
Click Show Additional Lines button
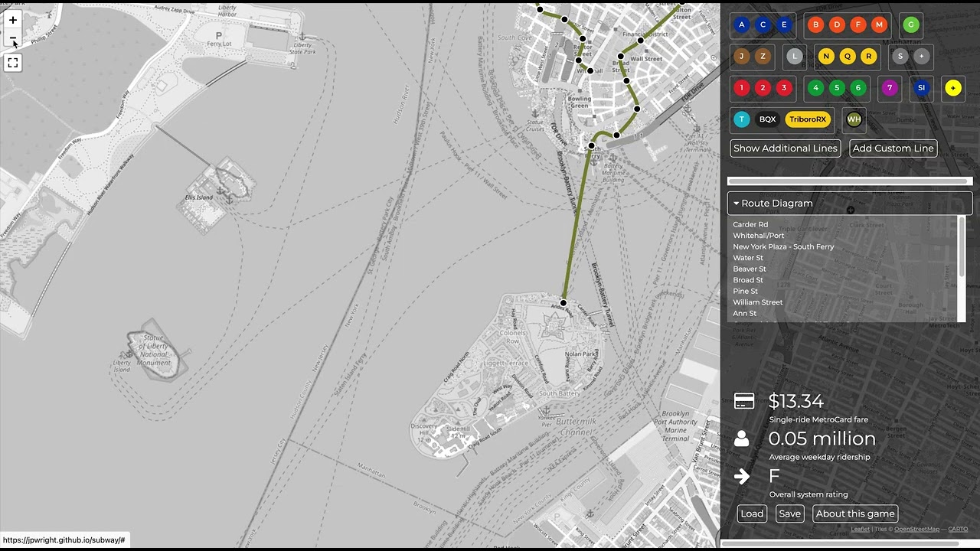click(x=785, y=148)
